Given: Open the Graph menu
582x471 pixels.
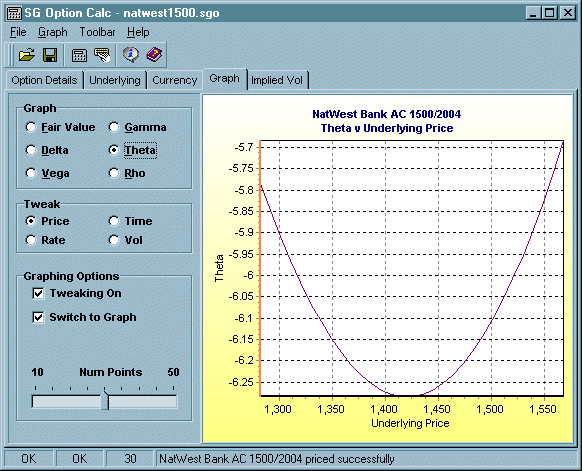Looking at the screenshot, I should [x=53, y=32].
